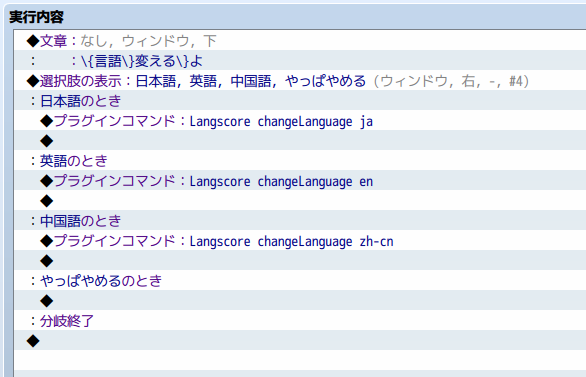Select the 文章 command row

pos(300,40)
